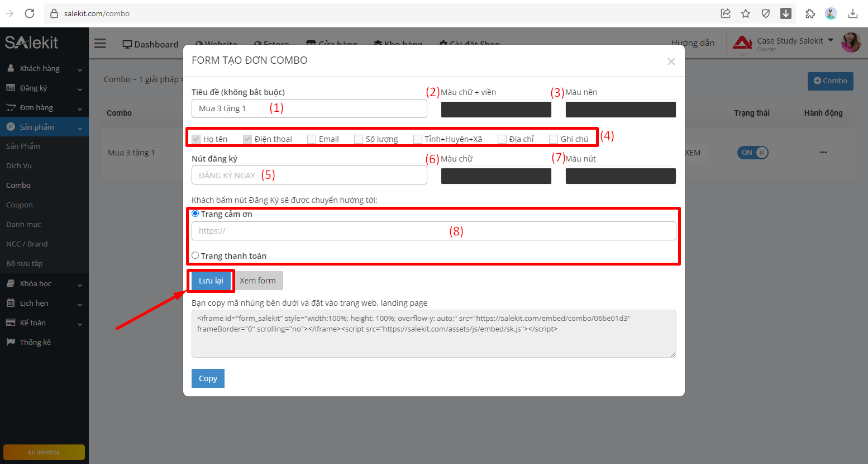Open the three-dots action menu for Mua 3 tặng 1
The width and height of the screenshot is (868, 464).
pos(823,152)
